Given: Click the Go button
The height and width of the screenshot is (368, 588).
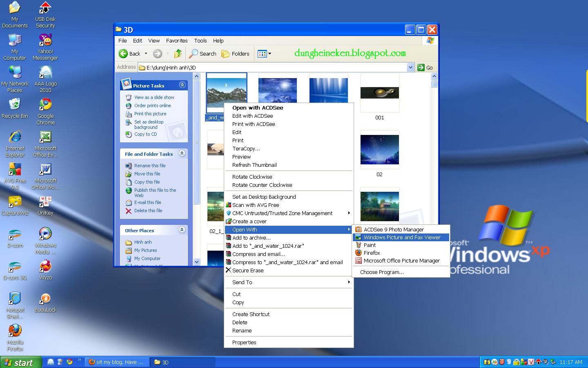Looking at the screenshot, I should (x=425, y=67).
